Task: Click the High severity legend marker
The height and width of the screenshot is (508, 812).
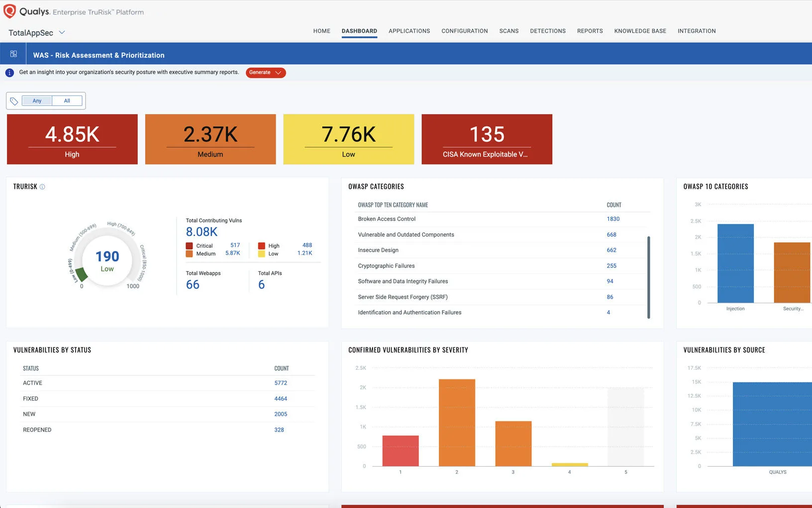Action: 261,246
